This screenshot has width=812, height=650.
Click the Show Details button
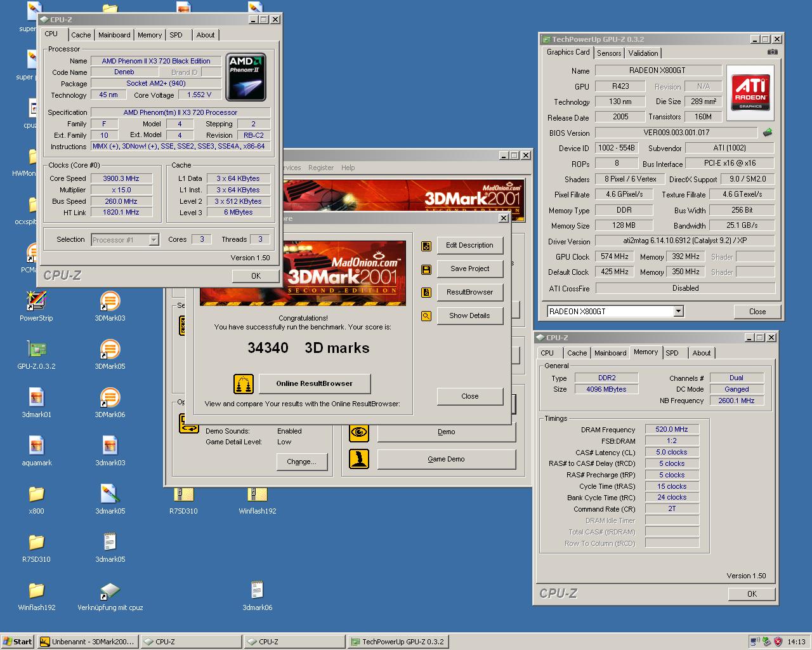coord(469,316)
